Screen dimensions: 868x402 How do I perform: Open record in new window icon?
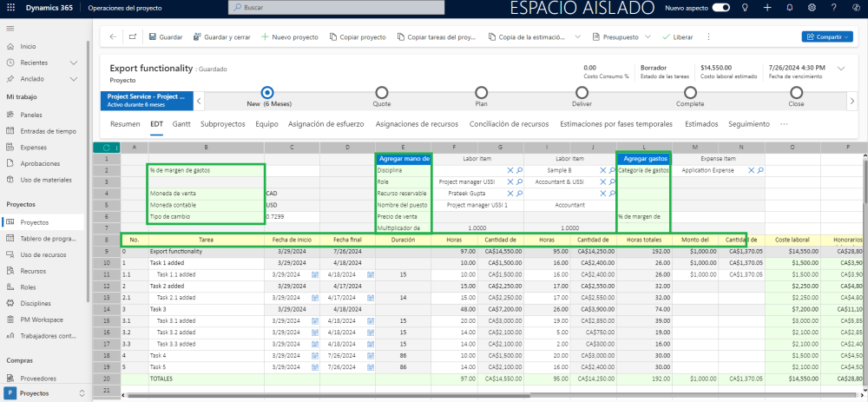point(132,37)
